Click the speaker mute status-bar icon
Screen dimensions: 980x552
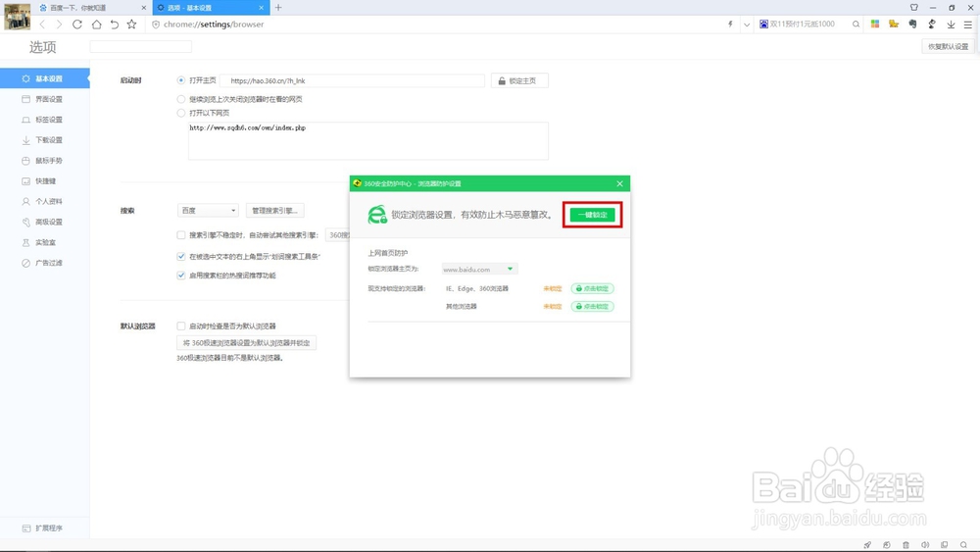tap(925, 545)
